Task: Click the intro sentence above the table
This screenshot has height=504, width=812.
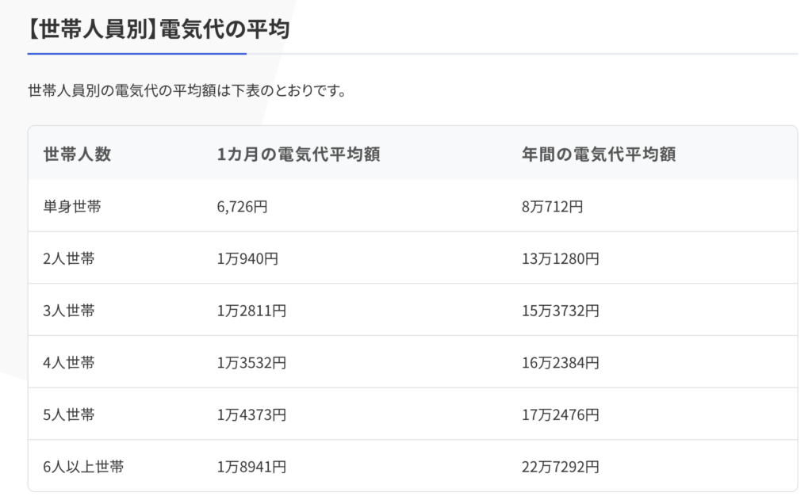Action: point(186,90)
